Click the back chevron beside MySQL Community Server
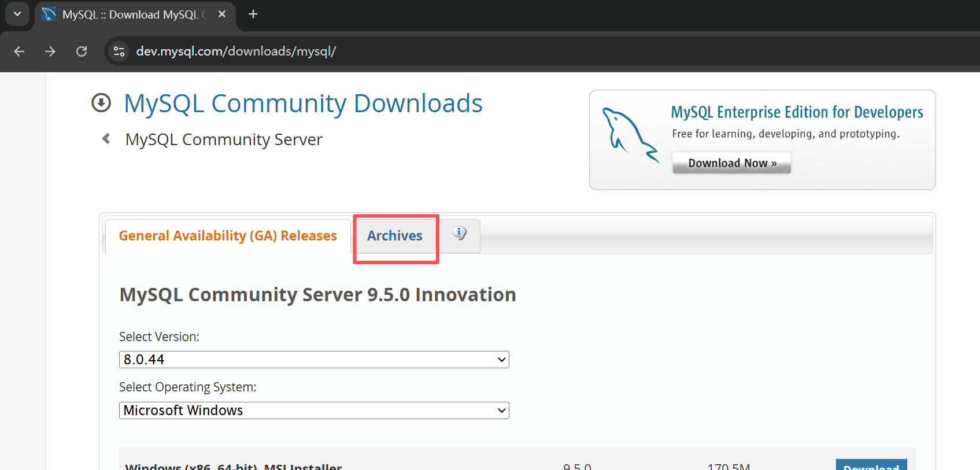 [106, 139]
